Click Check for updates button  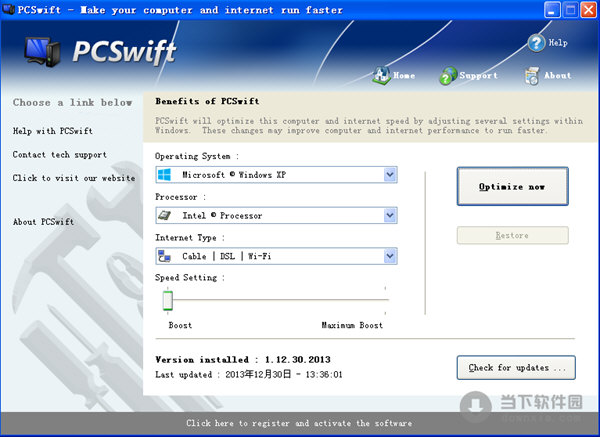(516, 368)
